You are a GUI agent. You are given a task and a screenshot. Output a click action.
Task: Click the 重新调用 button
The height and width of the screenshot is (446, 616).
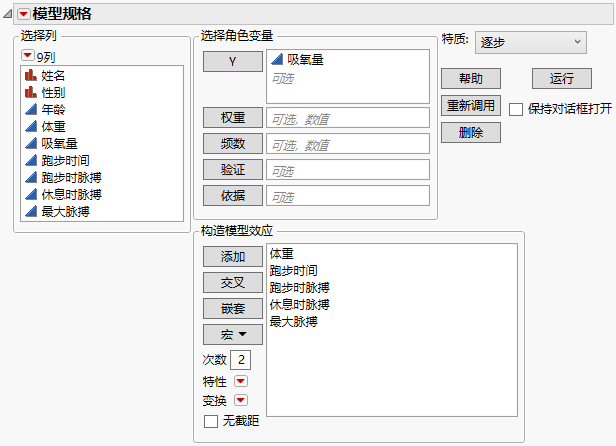[x=471, y=105]
